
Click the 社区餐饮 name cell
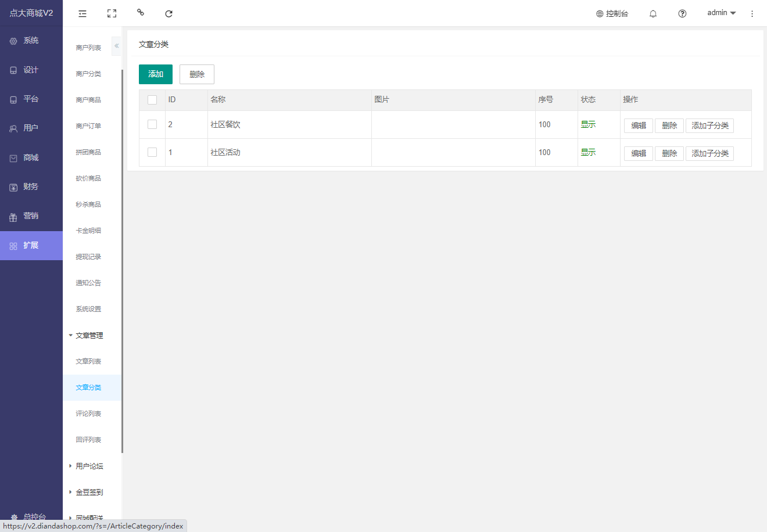tap(289, 124)
